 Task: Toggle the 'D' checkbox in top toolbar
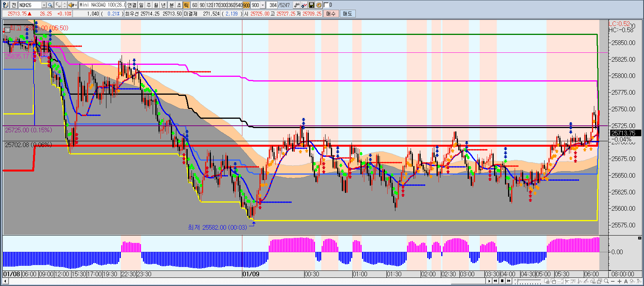(x=326, y=5)
